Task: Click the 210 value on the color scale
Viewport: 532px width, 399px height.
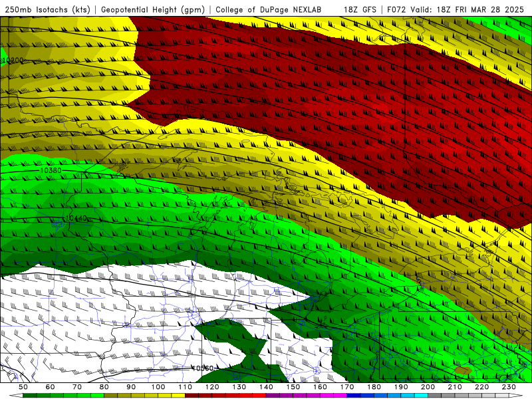Action: coord(456,387)
